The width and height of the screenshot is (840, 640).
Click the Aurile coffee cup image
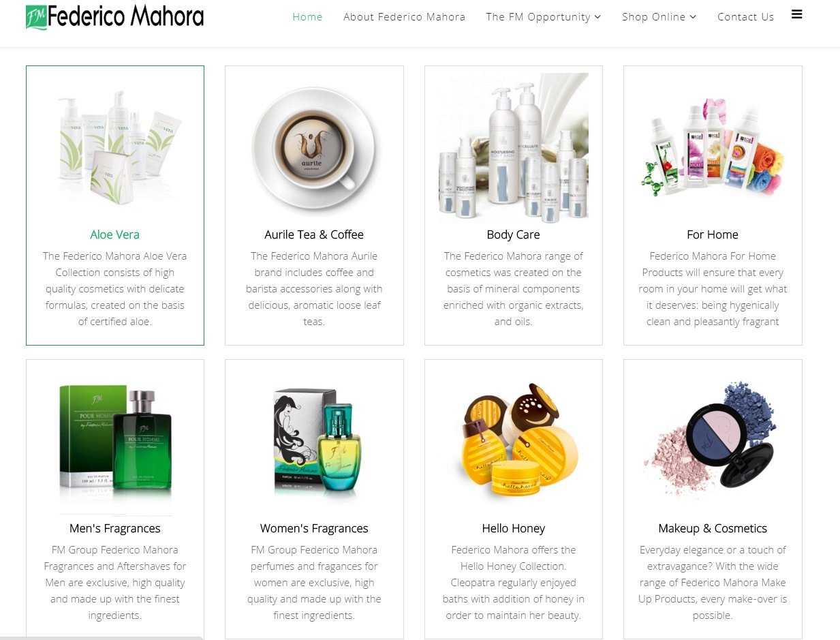click(314, 148)
